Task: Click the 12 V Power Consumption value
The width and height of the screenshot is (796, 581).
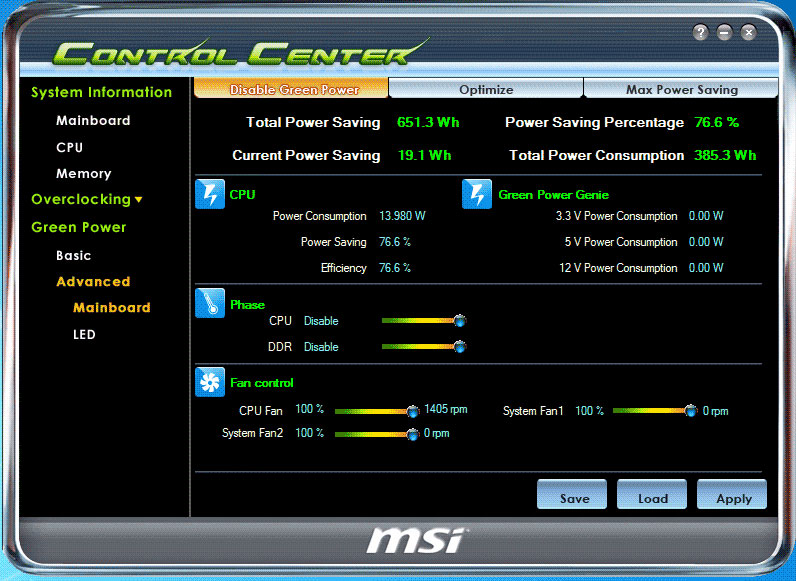Action: pyautogui.click(x=706, y=268)
